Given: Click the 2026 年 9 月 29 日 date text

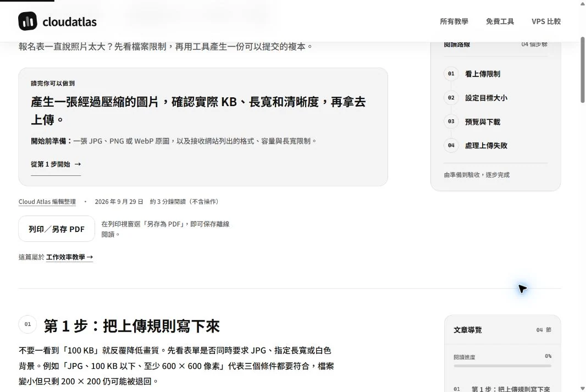Looking at the screenshot, I should 119,201.
